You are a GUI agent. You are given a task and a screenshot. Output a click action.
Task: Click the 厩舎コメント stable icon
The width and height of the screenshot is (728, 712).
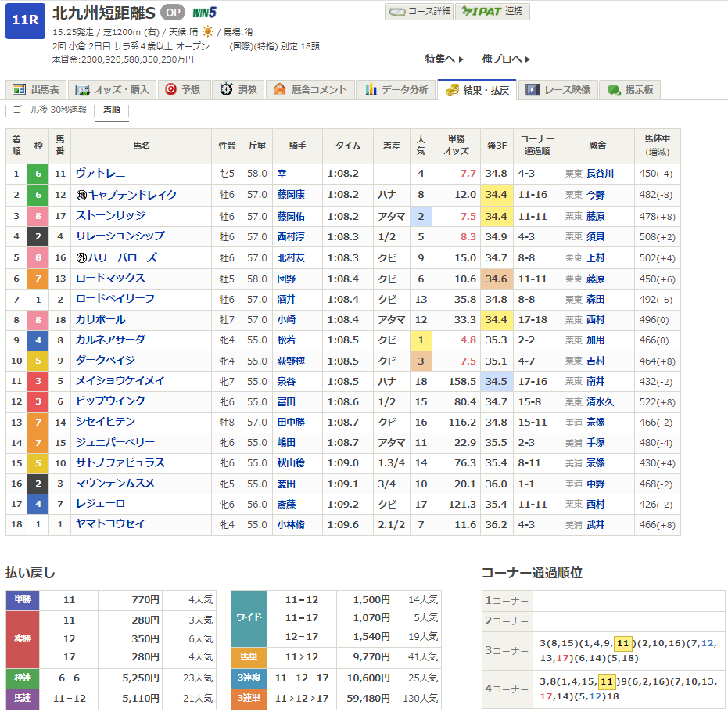(280, 90)
